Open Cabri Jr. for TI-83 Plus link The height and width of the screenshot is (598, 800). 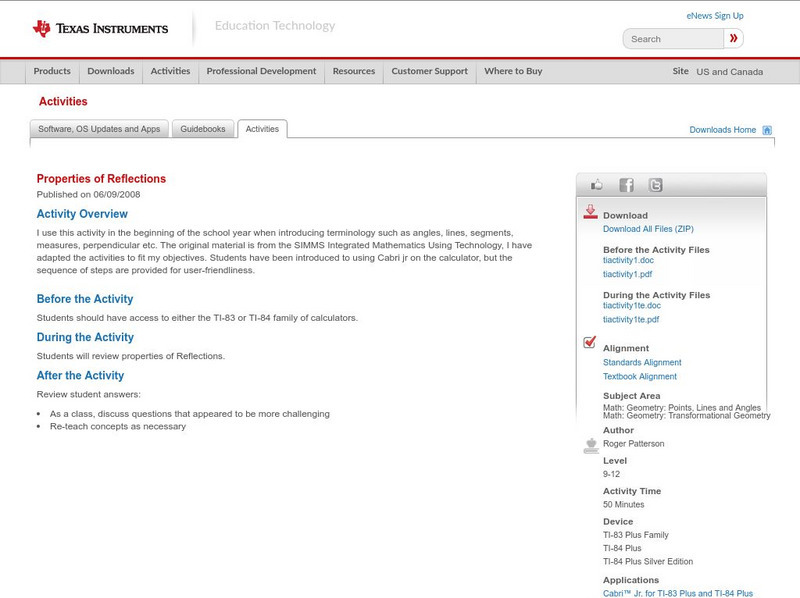678,593
